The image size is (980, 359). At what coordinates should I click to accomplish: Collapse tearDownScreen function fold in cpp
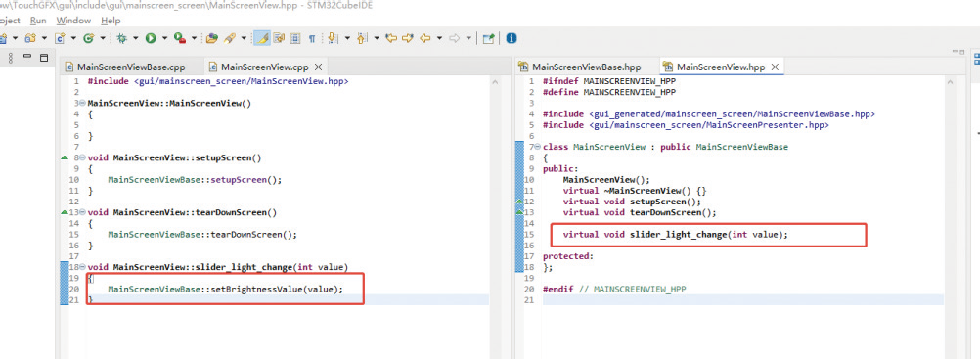(83, 212)
